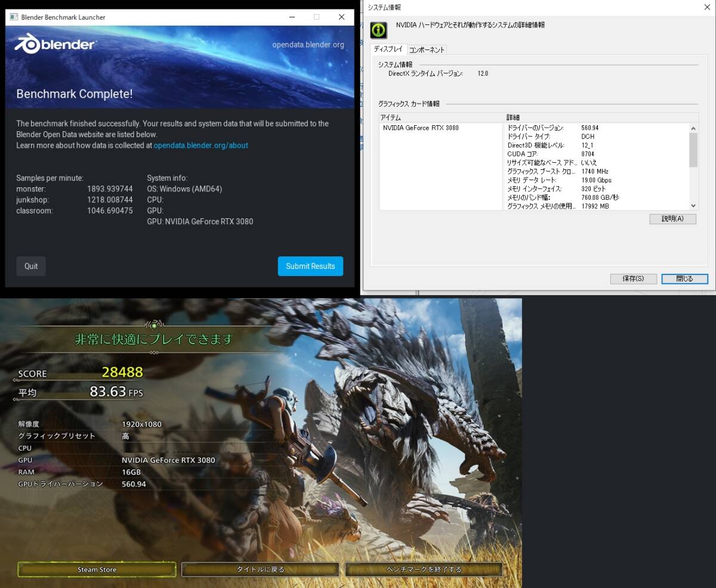The width and height of the screenshot is (716, 588).
Task: Click the details list scrollbar thumb
Action: point(693,150)
